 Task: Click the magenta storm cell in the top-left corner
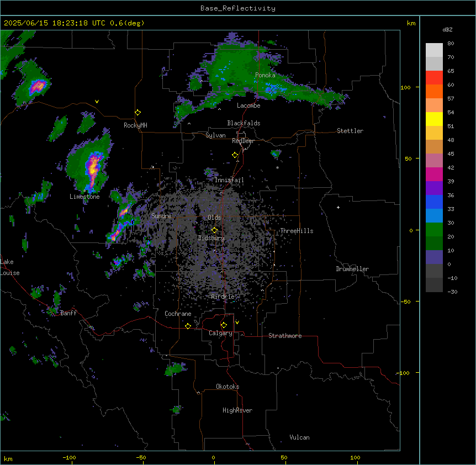(38, 87)
